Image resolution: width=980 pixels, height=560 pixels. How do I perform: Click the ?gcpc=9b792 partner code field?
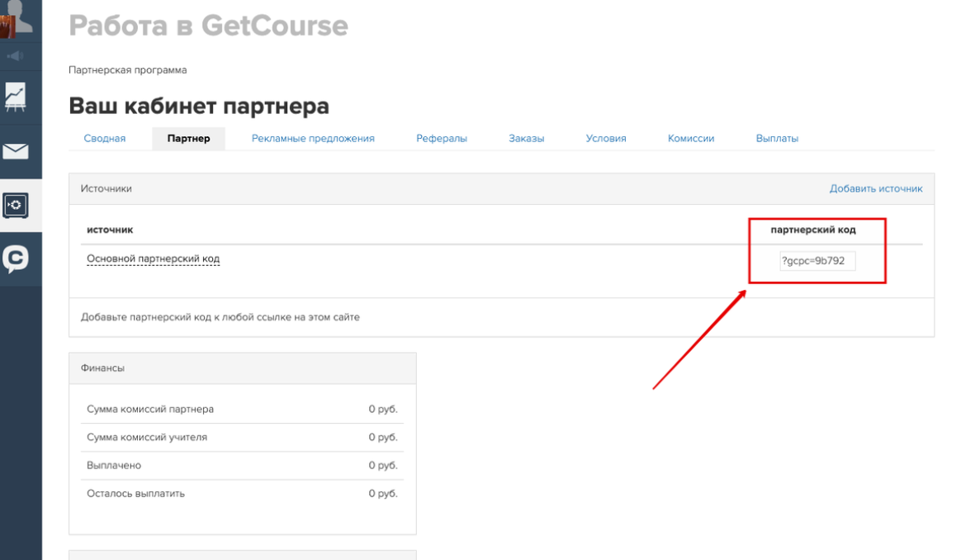tap(817, 261)
